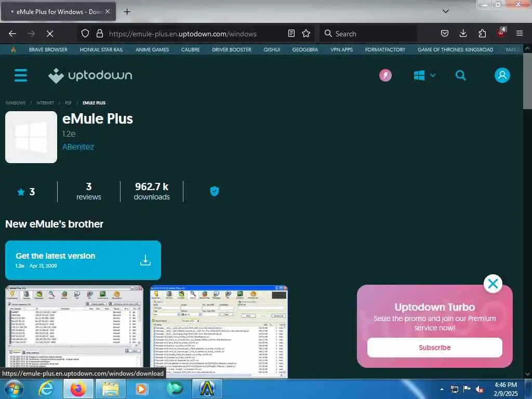This screenshot has height=399, width=532.
Task: Open Uptodown site hamburger menu
Action: [x=21, y=75]
